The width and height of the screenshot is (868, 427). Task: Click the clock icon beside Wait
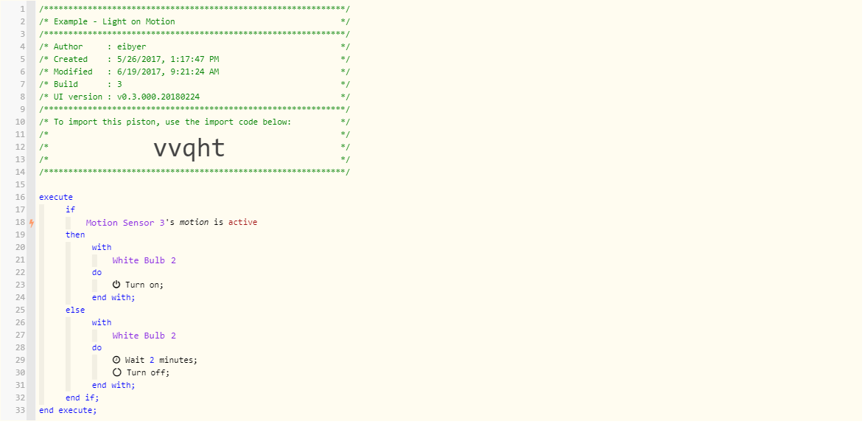[116, 360]
